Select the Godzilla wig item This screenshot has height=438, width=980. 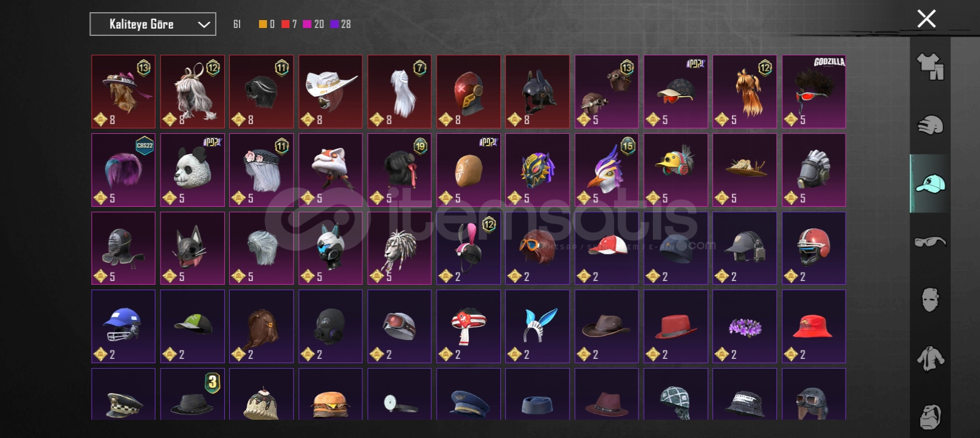813,92
